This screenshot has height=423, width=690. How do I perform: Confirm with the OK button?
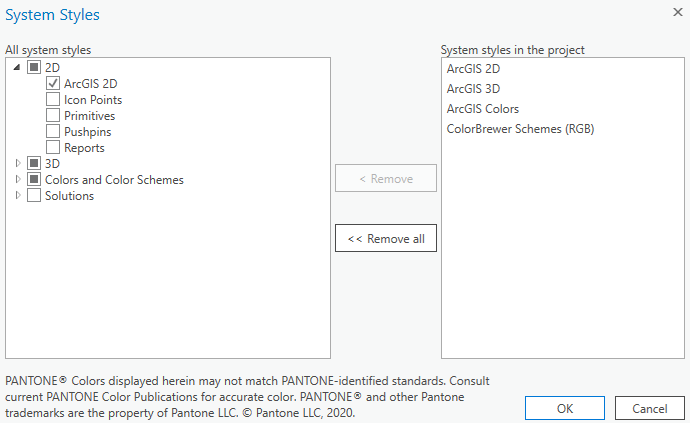coord(564,408)
